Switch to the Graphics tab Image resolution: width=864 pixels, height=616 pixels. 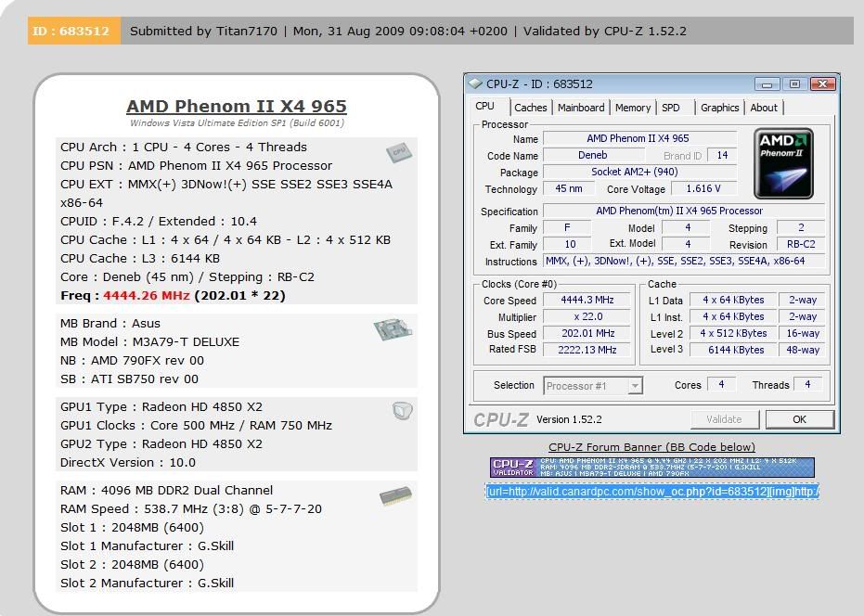click(719, 108)
